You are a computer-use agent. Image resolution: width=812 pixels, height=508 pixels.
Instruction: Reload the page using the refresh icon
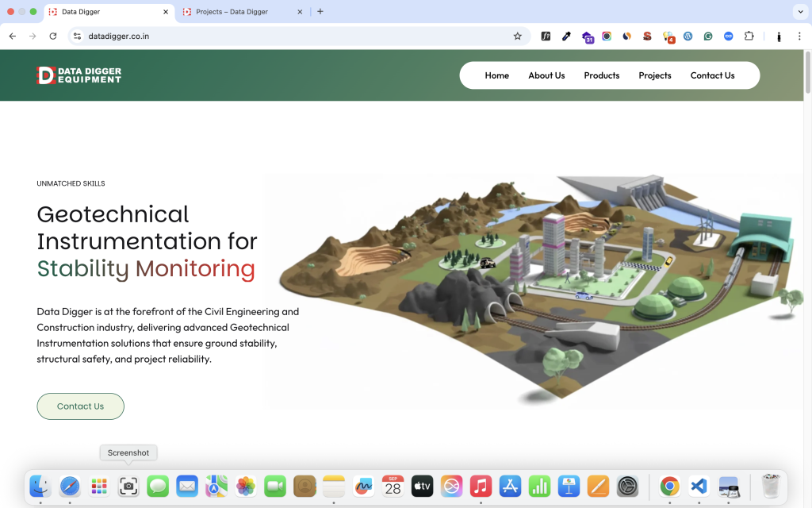pyautogui.click(x=53, y=36)
